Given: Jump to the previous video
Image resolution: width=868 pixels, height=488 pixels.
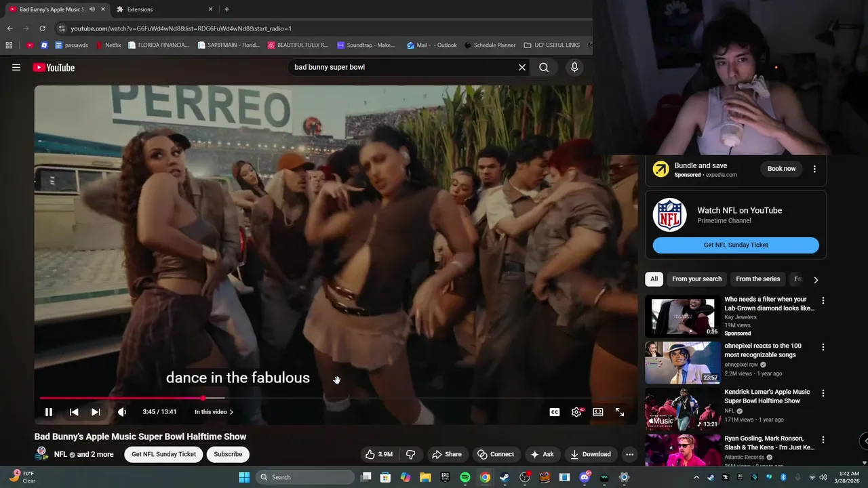Looking at the screenshot, I should [74, 412].
